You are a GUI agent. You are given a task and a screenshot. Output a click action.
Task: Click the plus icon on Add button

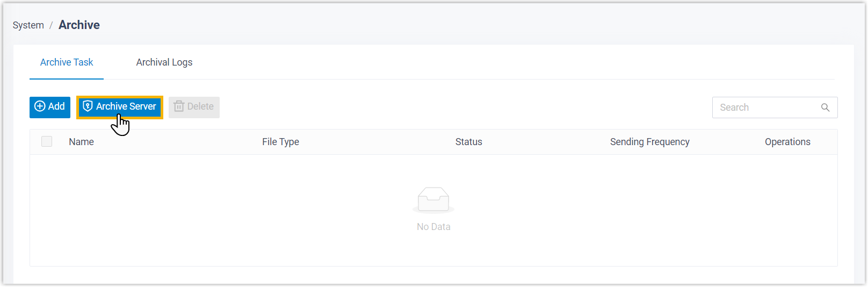tap(40, 106)
